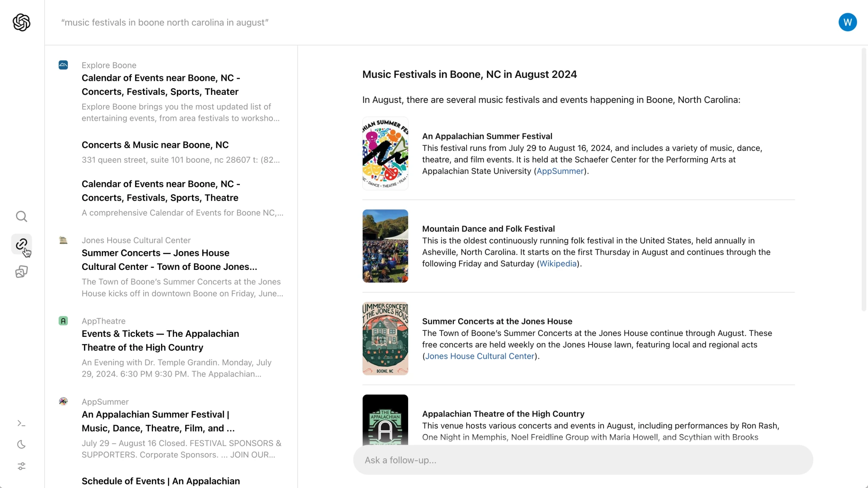The image size is (868, 488).
Task: Open the search icon in sidebar
Action: 22,216
